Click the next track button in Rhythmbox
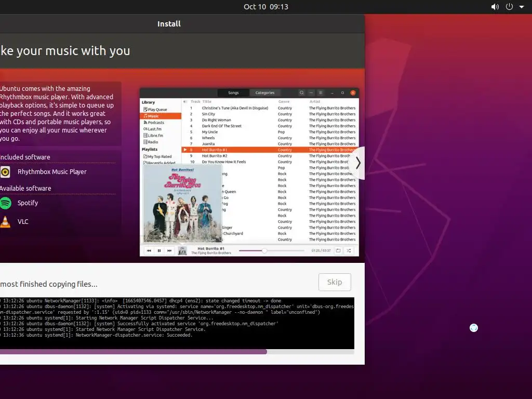 (169, 251)
